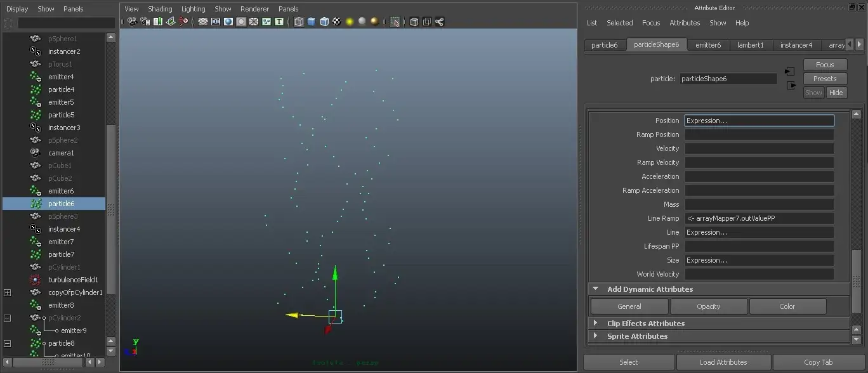Toggle the film gate icon
The height and width of the screenshot is (373, 868).
216,22
